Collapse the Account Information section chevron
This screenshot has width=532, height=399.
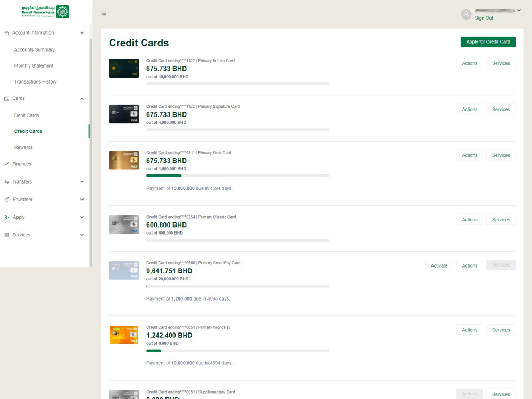82,33
